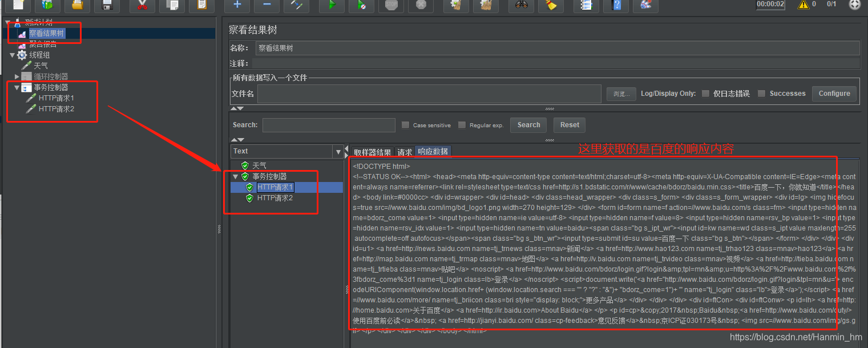Click the Cut scissors icon
868x348 pixels.
point(142,5)
